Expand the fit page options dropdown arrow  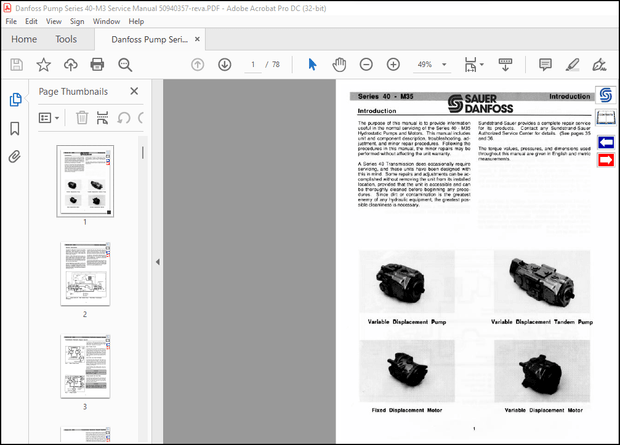482,64
